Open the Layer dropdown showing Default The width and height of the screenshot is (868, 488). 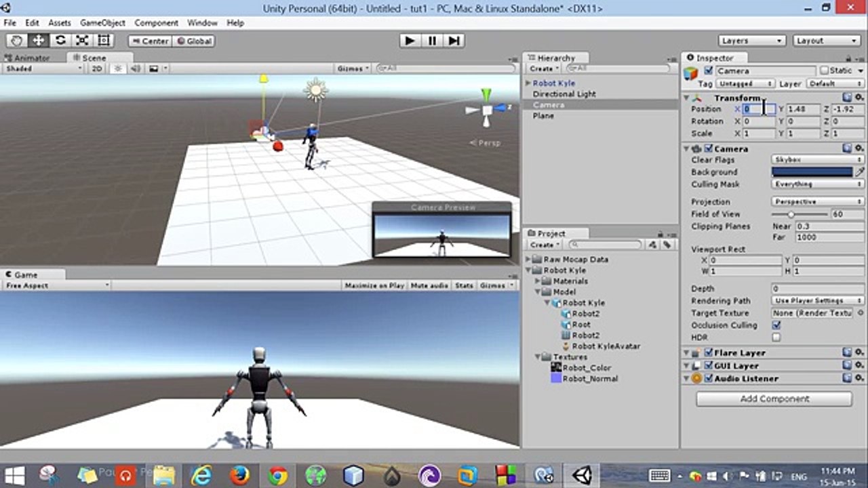[x=835, y=83]
